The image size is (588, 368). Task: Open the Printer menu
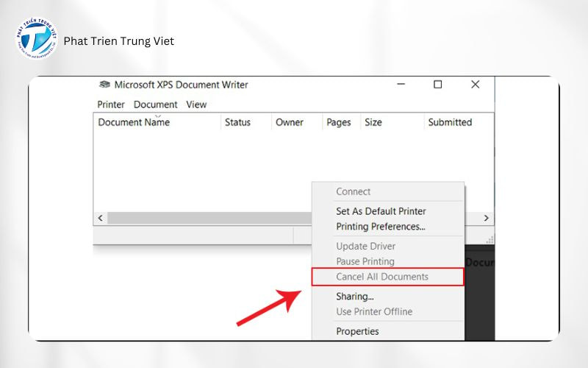click(111, 105)
